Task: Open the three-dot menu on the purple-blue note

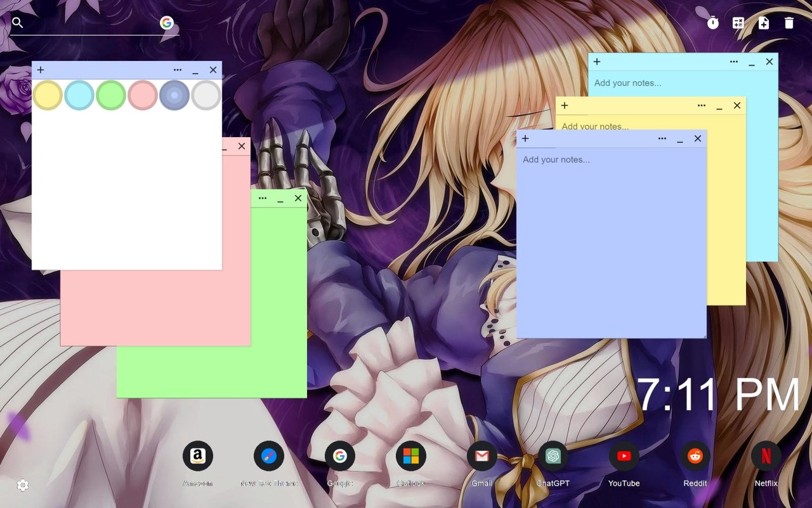Action: tap(662, 138)
